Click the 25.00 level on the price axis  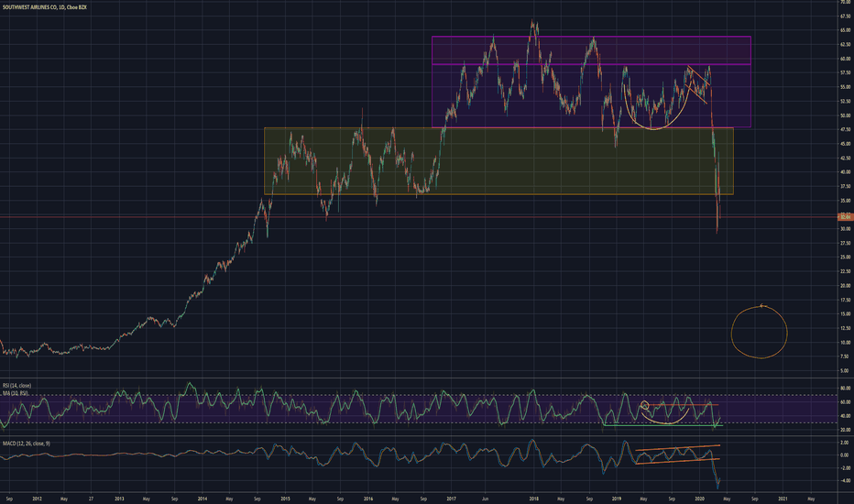coord(845,257)
